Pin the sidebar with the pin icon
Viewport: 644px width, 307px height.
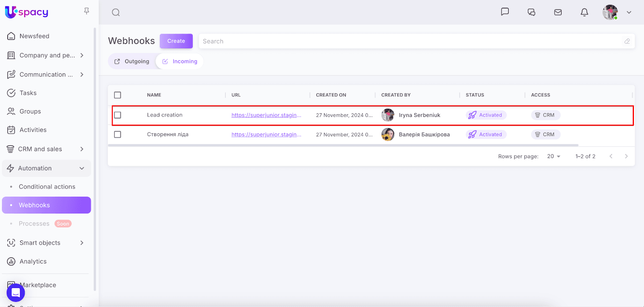pyautogui.click(x=87, y=11)
